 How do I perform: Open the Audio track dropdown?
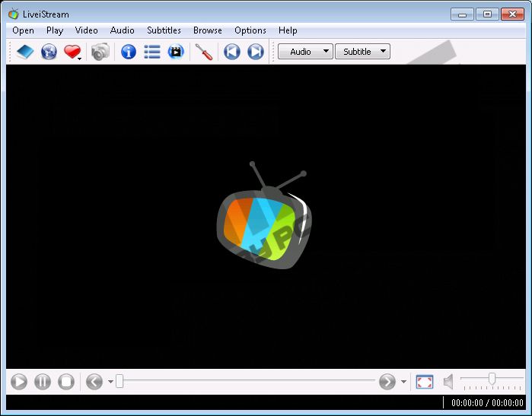coord(305,52)
